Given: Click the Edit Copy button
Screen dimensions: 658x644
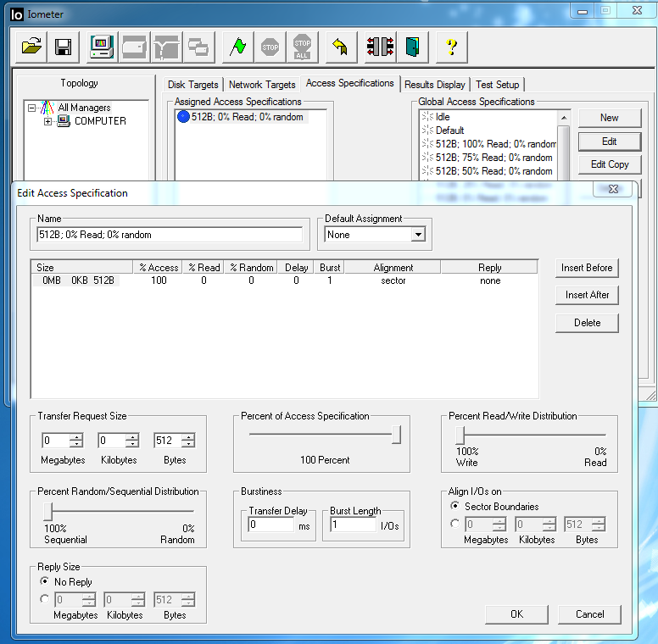Looking at the screenshot, I should point(610,164).
